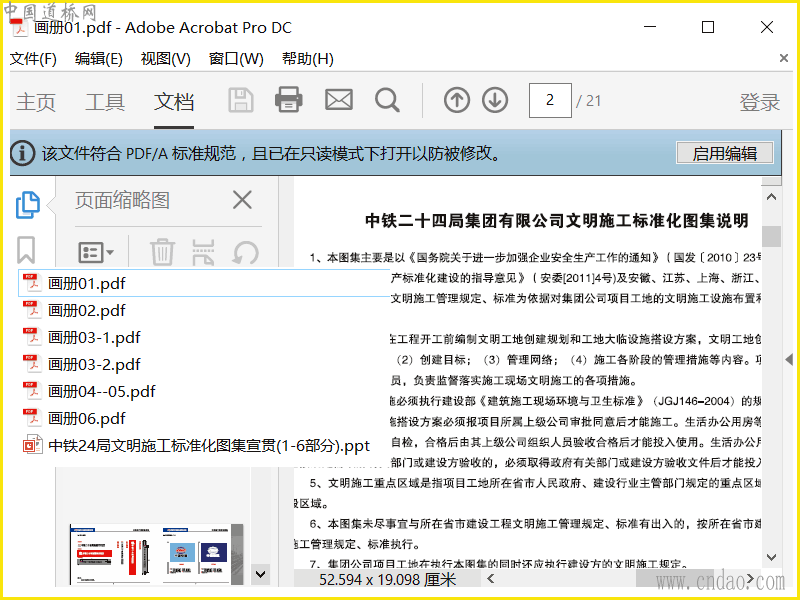Click the vertical scrollbar thumb
The image size is (800, 600).
[x=771, y=236]
